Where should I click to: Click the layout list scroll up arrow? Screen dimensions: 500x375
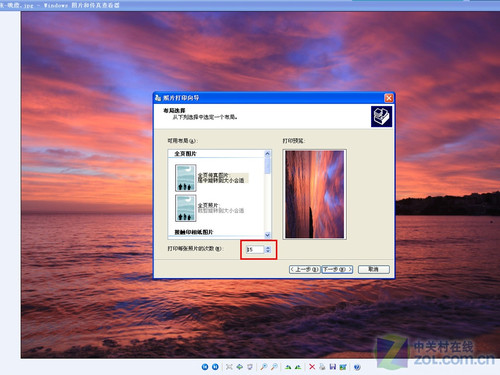pyautogui.click(x=267, y=153)
